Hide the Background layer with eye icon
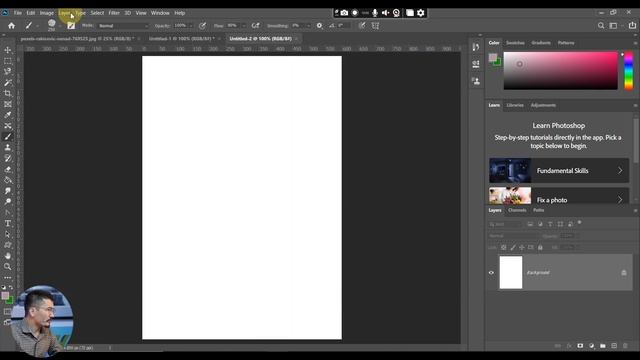The image size is (640, 360). [491, 273]
